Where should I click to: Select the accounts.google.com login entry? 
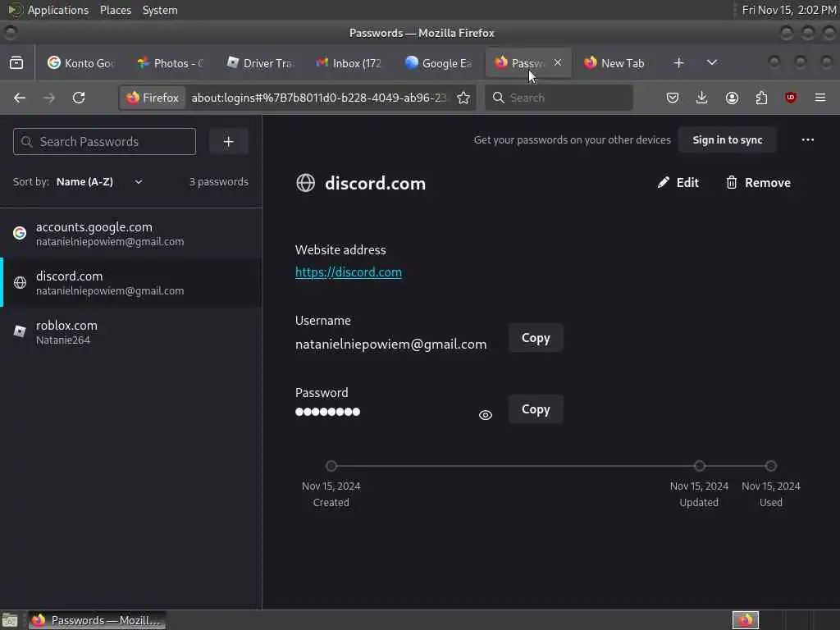tap(131, 234)
